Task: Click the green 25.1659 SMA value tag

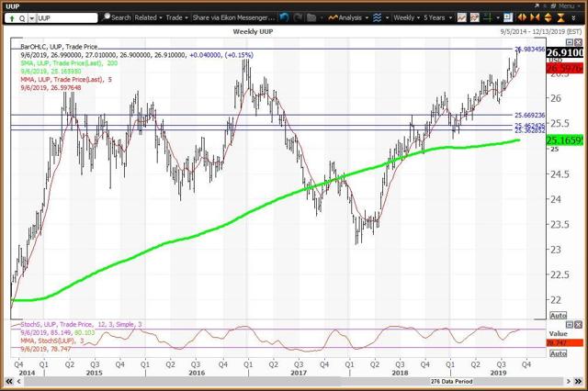Action: coord(565,140)
